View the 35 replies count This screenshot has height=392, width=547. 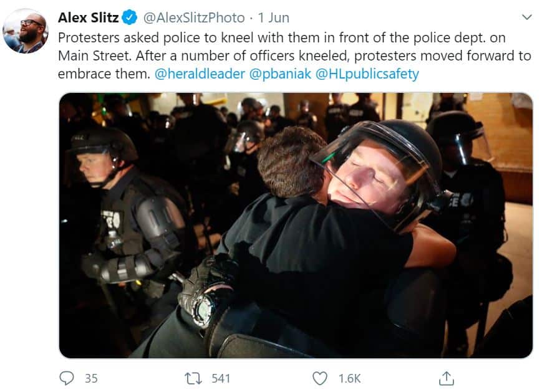(92, 378)
